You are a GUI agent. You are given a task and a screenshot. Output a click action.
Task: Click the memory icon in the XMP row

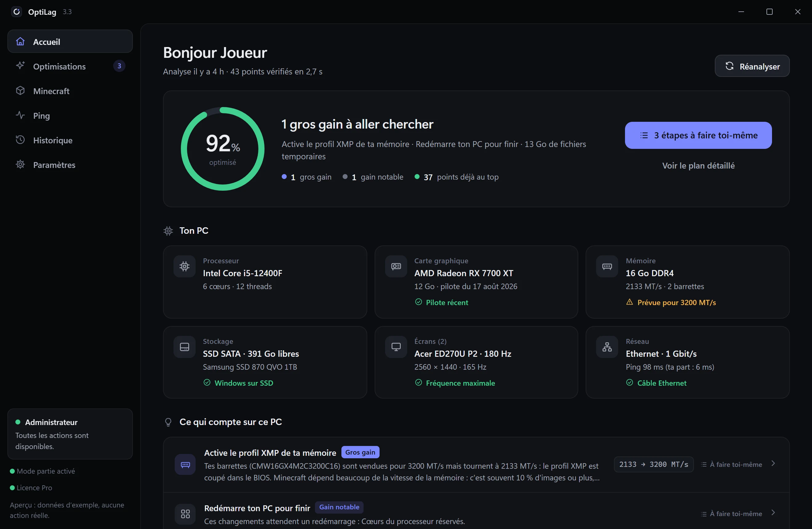point(185,464)
